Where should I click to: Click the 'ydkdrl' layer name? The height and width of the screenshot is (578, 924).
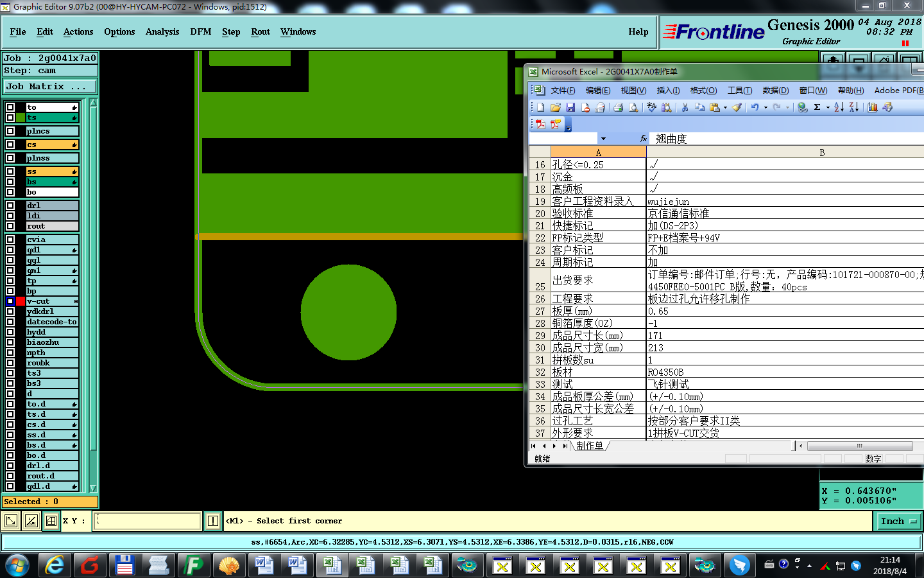click(x=52, y=311)
